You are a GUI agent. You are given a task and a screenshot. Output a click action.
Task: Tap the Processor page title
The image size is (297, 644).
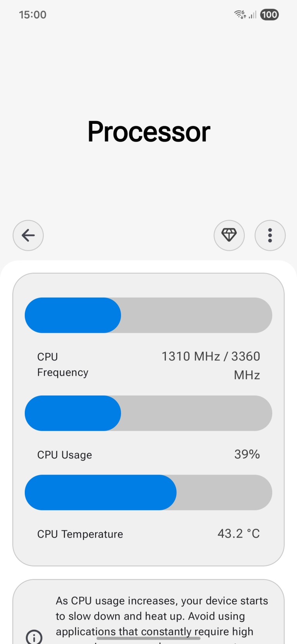pos(149,132)
